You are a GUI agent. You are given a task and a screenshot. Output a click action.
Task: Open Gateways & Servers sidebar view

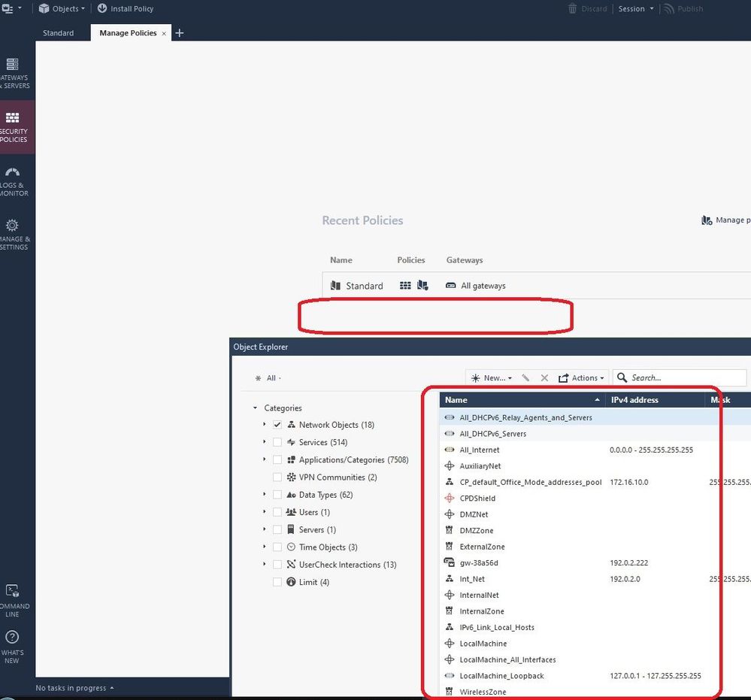point(14,73)
